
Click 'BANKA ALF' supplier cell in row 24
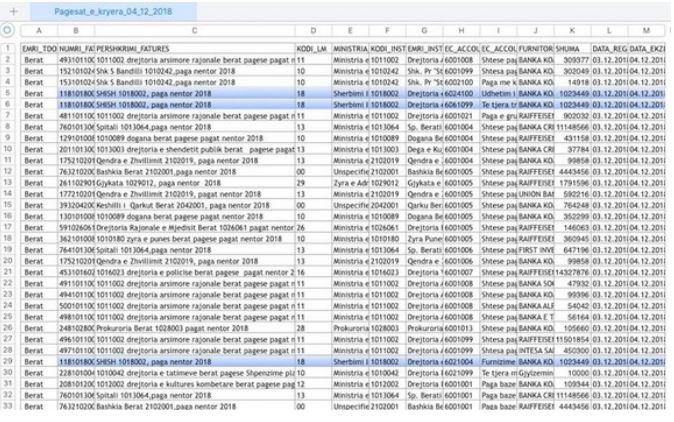[535, 306]
